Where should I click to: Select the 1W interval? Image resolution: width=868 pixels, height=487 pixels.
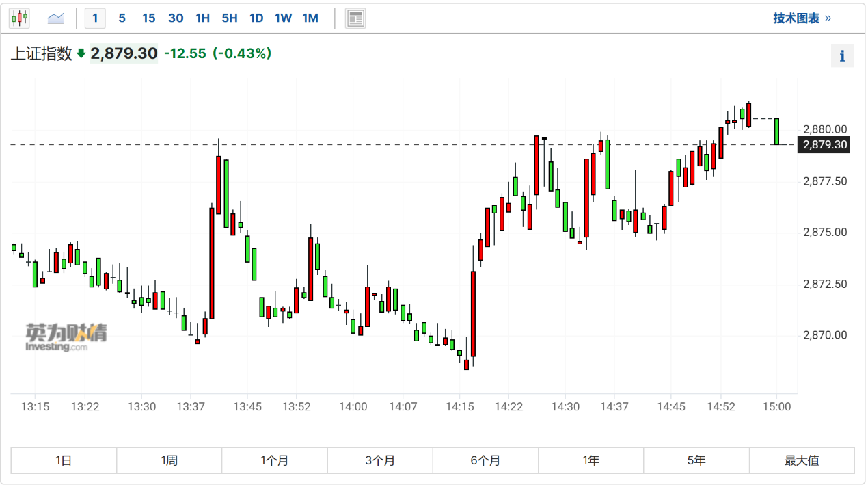(x=283, y=18)
